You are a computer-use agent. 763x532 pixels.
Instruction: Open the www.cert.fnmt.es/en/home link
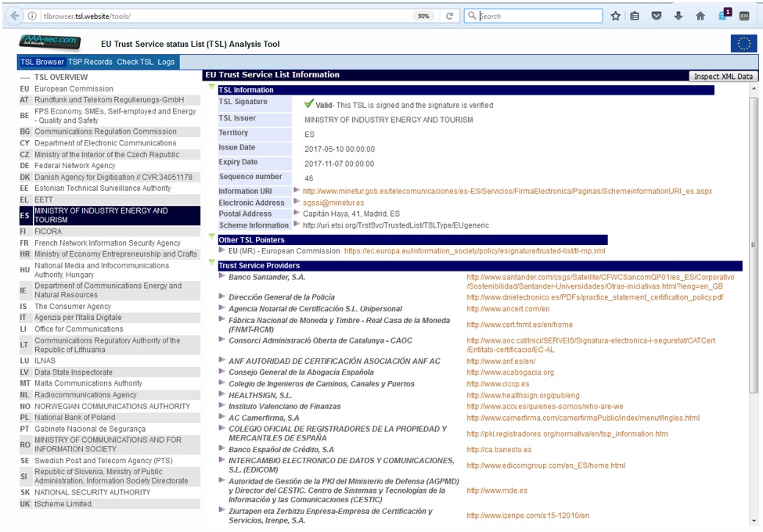[520, 325]
